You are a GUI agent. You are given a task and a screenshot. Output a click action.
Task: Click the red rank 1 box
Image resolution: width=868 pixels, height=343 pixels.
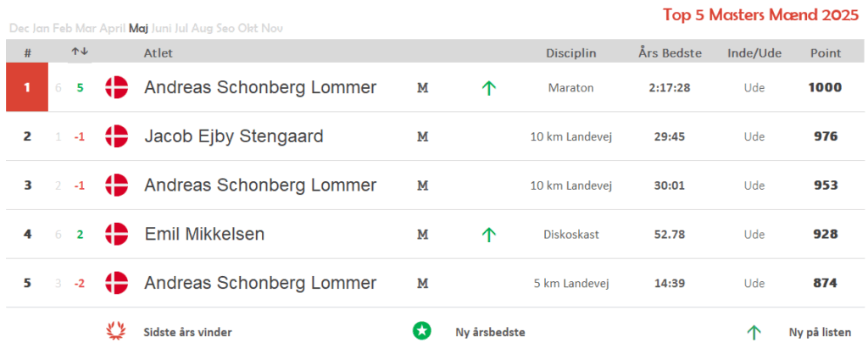coord(27,87)
